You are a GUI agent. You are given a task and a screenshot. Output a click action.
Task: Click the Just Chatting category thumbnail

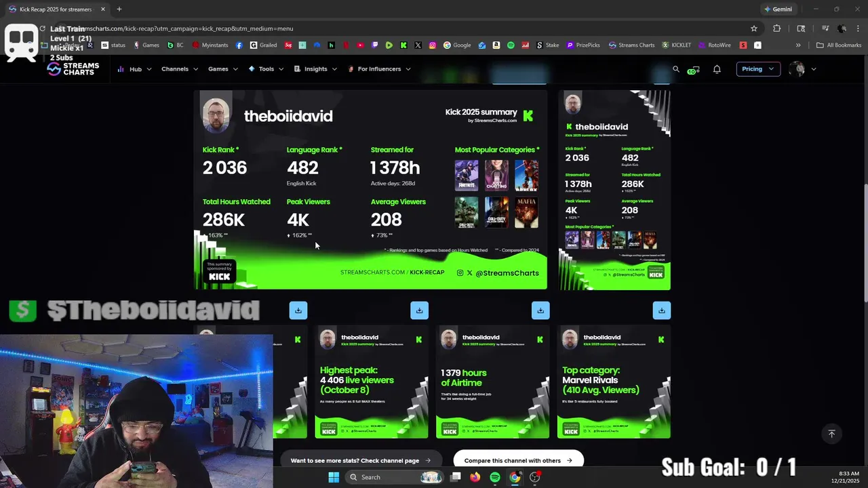coord(496,176)
